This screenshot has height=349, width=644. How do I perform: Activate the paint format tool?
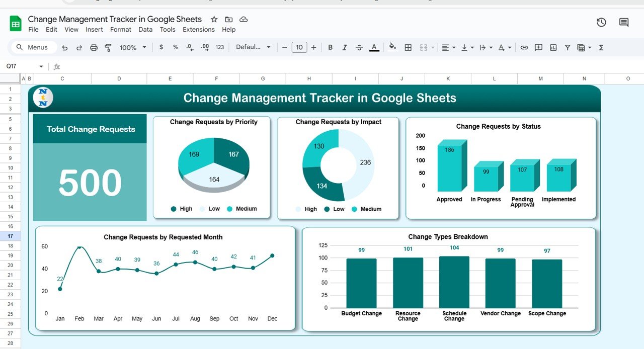(108, 47)
